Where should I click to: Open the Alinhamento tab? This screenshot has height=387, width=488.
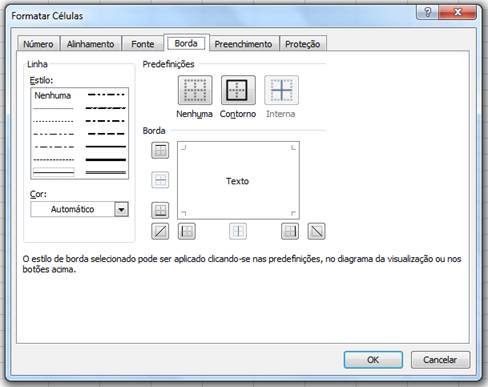point(90,44)
